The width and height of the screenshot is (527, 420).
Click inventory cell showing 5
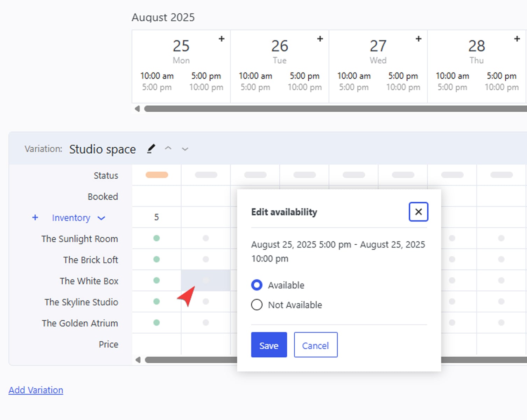pyautogui.click(x=156, y=217)
